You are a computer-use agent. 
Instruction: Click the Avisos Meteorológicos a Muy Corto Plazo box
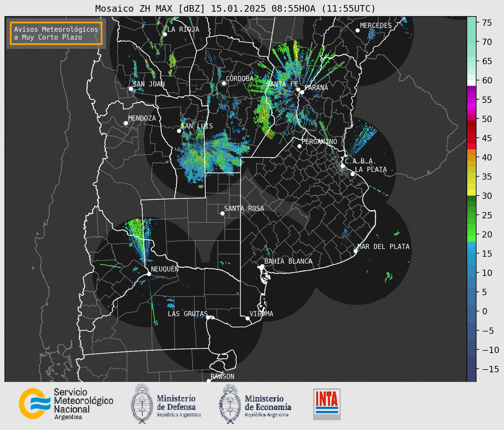pyautogui.click(x=56, y=33)
